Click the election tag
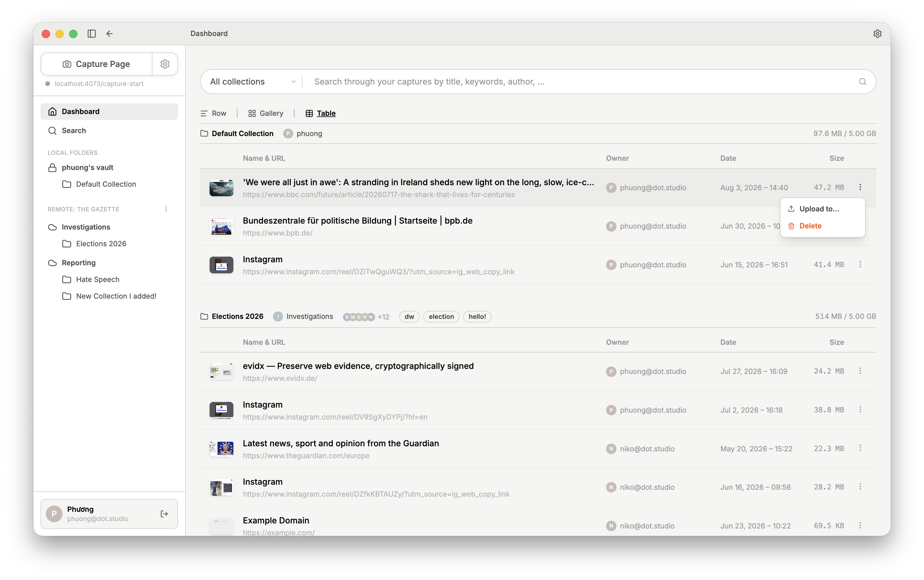The height and width of the screenshot is (580, 924). tap(441, 317)
